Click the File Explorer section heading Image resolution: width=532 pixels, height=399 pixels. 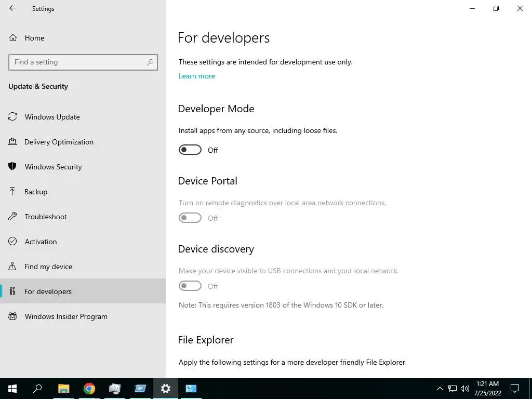pos(206,340)
